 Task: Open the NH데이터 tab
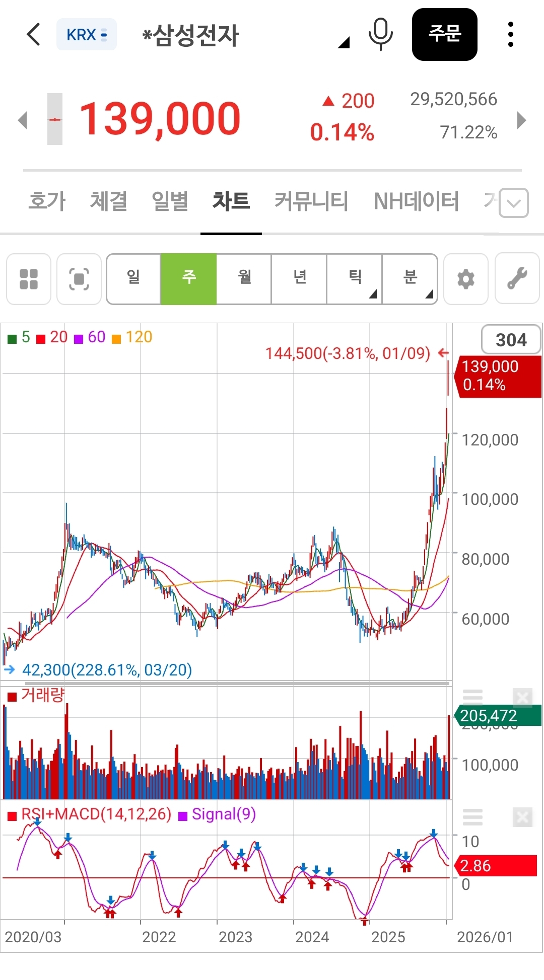[x=416, y=201]
